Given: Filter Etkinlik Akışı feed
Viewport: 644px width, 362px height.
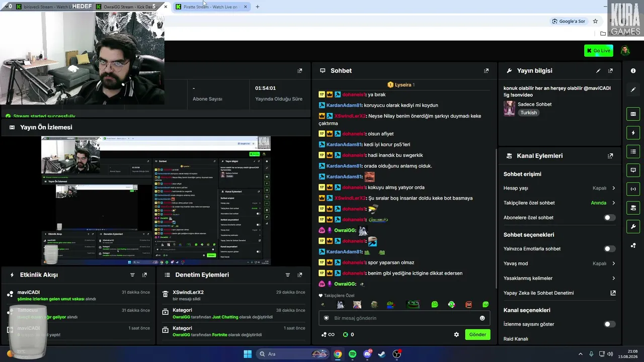Looking at the screenshot, I should [x=132, y=275].
